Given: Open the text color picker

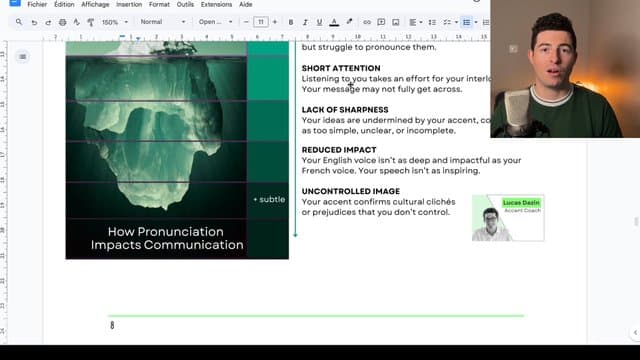Looking at the screenshot, I should (334, 22).
